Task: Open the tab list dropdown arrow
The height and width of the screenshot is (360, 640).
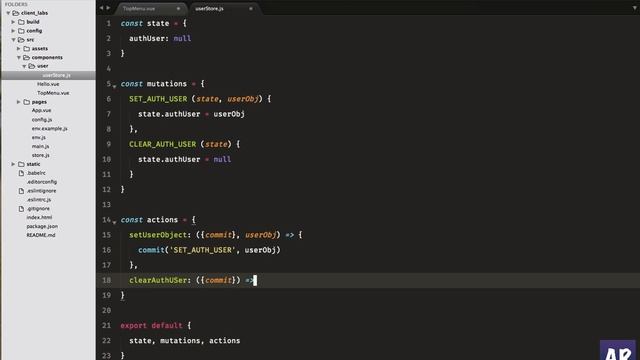Action: [x=635, y=8]
